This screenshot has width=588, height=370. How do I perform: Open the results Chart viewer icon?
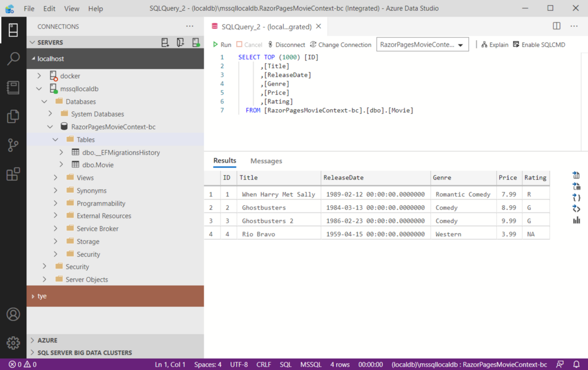coord(576,220)
